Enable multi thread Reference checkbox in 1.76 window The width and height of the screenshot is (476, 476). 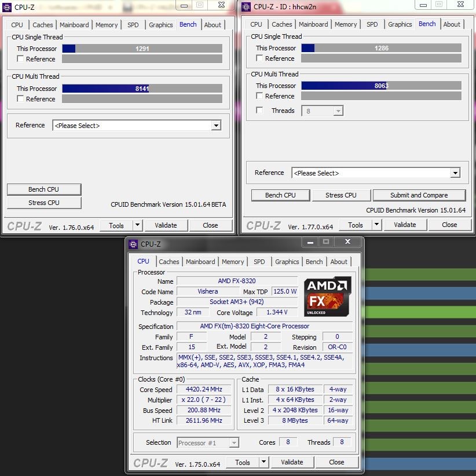(x=20, y=98)
